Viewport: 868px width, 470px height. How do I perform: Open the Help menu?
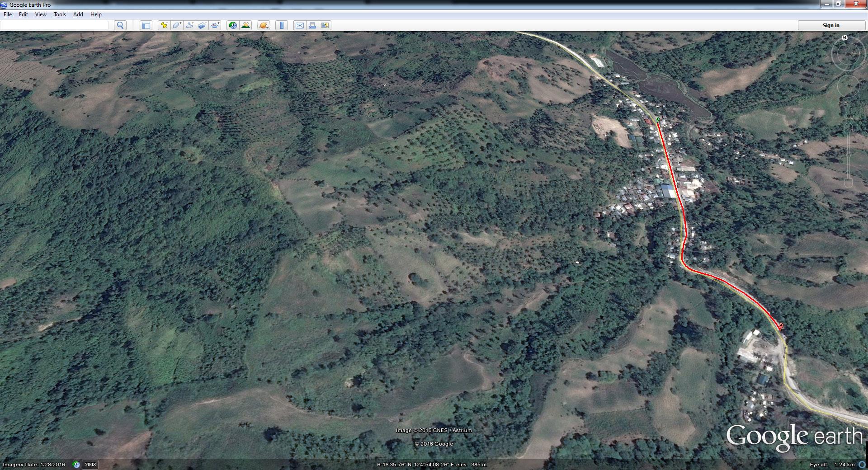point(96,14)
